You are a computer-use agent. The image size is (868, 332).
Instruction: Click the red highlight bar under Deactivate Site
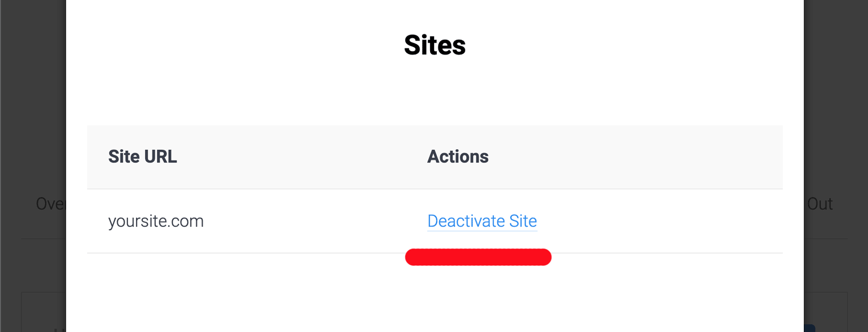(478, 257)
